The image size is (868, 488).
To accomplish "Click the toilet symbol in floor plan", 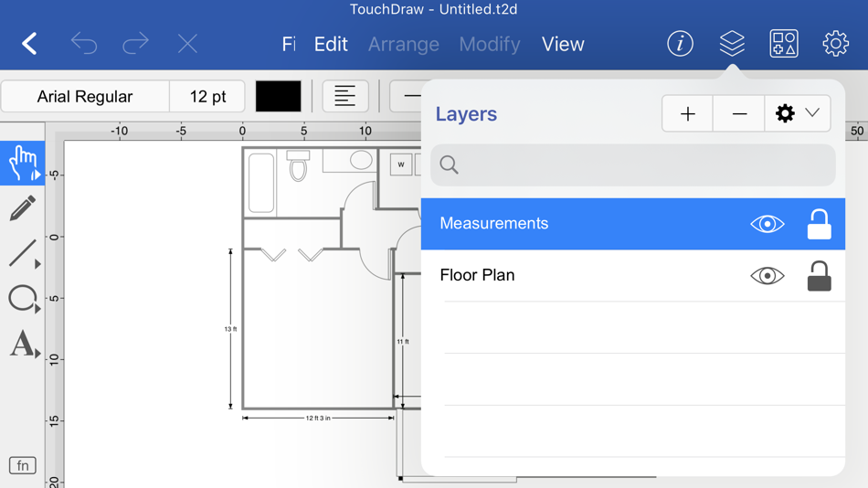I will click(298, 165).
